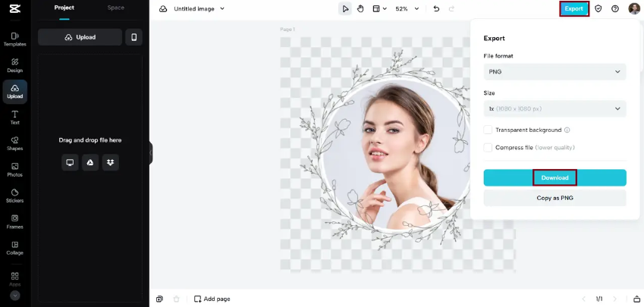Click the Download button
This screenshot has height=307, width=644.
coord(554,177)
